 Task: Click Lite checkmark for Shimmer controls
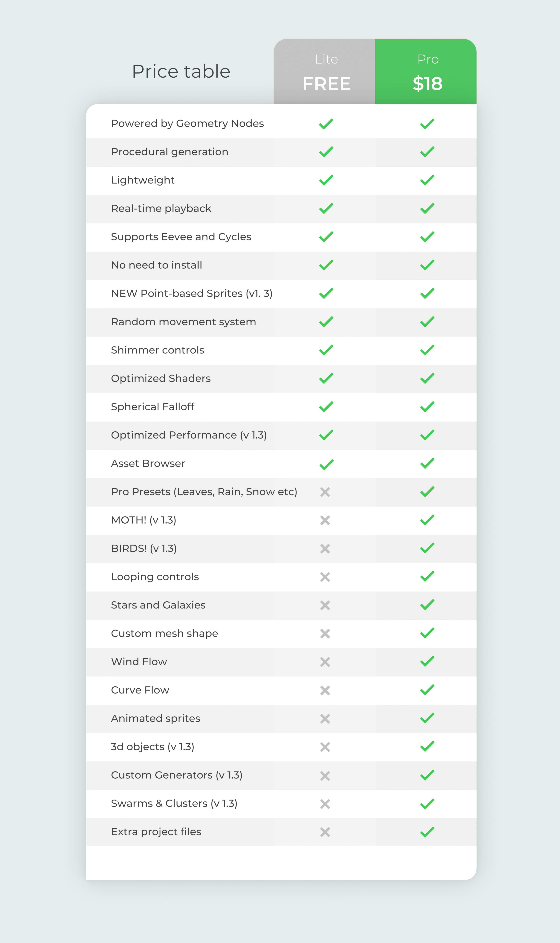(326, 350)
